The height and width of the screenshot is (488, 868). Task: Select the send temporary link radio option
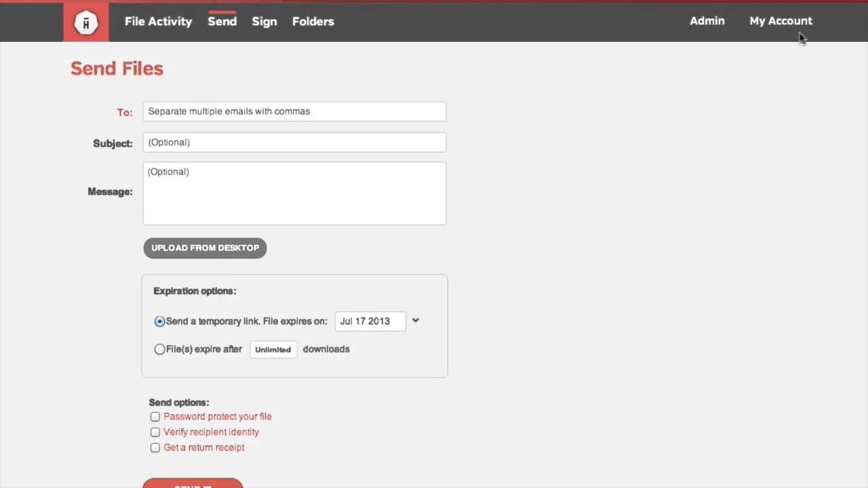pos(159,321)
